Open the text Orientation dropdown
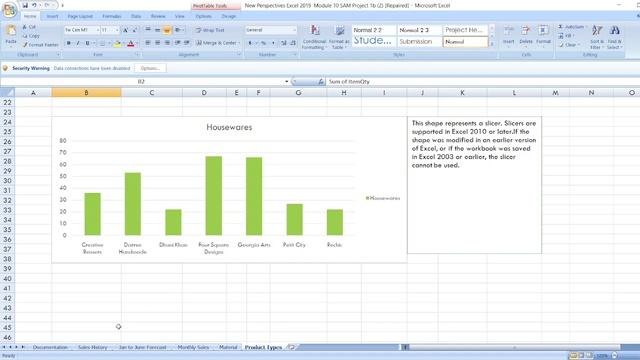This screenshot has width=640, height=360. coord(178,30)
